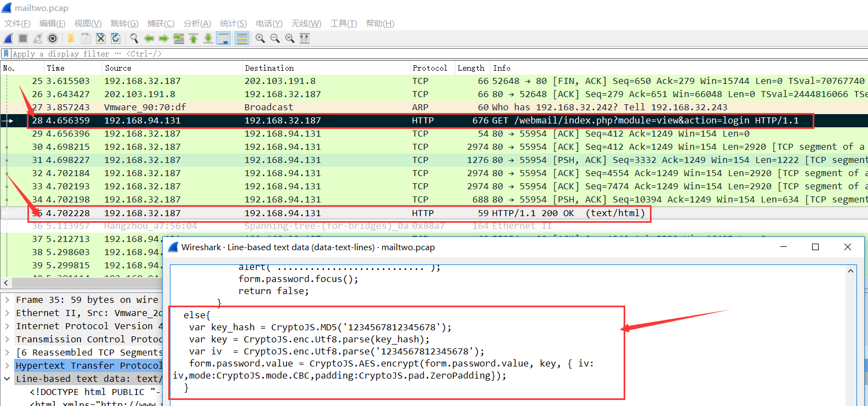Sort packets by Protocol column header
Viewport: 868px width, 406px height.
click(x=430, y=68)
